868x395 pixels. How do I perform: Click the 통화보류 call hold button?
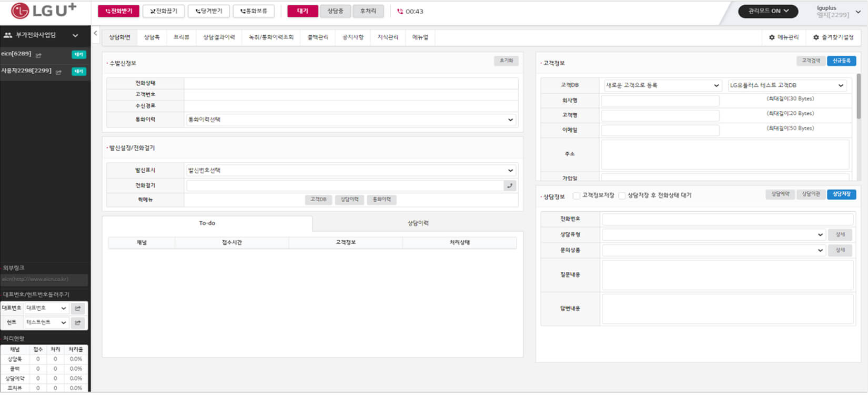pyautogui.click(x=254, y=11)
